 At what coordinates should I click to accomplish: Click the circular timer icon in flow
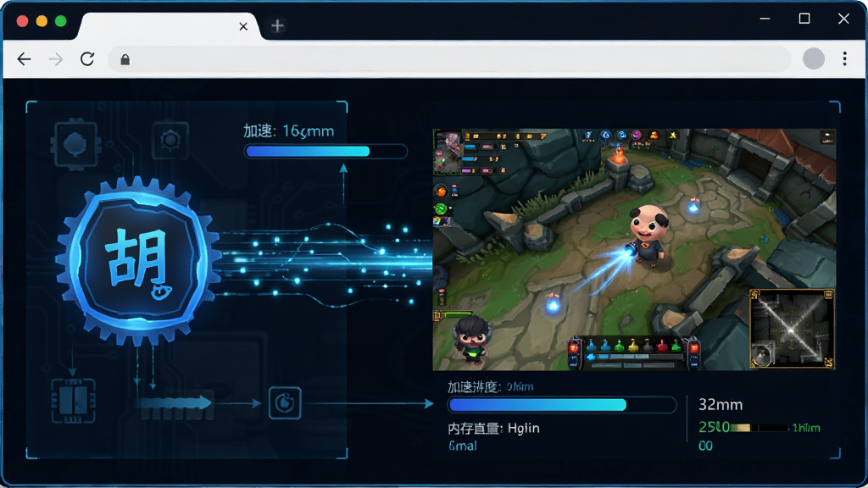click(285, 402)
